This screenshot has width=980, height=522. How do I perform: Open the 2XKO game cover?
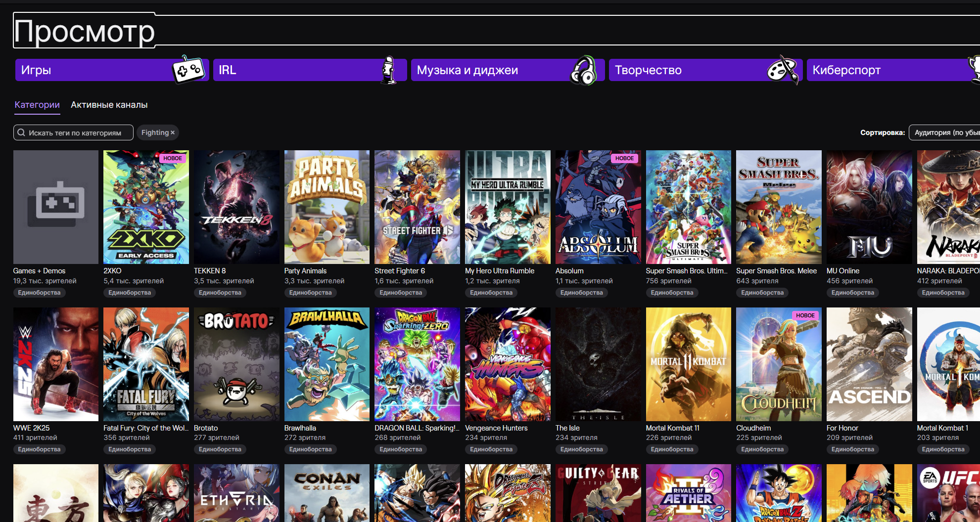[146, 207]
